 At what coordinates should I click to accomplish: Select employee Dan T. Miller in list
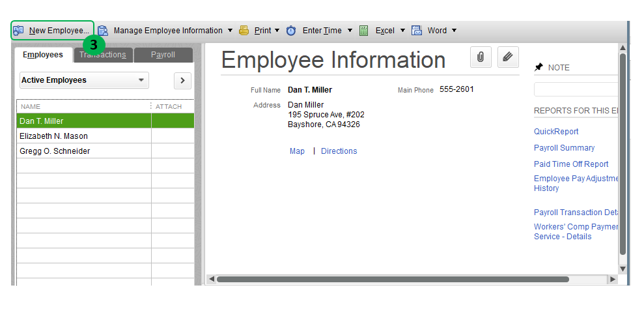point(105,121)
